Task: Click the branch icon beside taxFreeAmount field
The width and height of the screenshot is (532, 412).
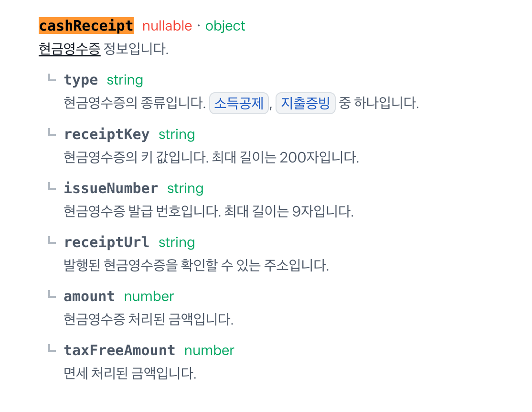Action: tap(52, 348)
